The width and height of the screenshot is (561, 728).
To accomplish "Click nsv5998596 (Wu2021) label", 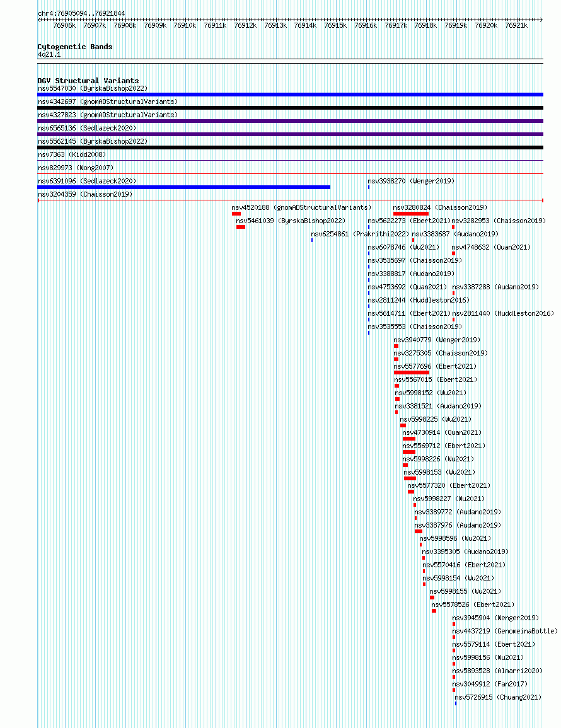I will pyautogui.click(x=455, y=538).
